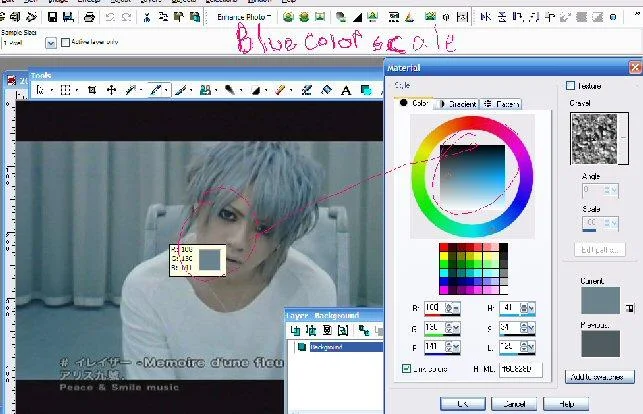Screen dimensions: 643x414
Task: Open the texture Angle dropdown
Action: pyautogui.click(x=614, y=190)
